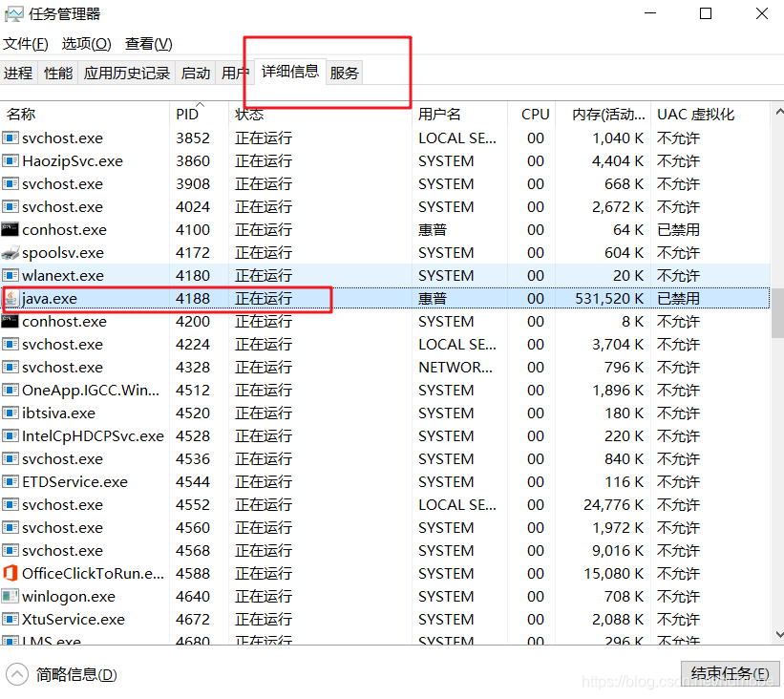
Task: Select the XtuService.exe process name
Action: [74, 620]
